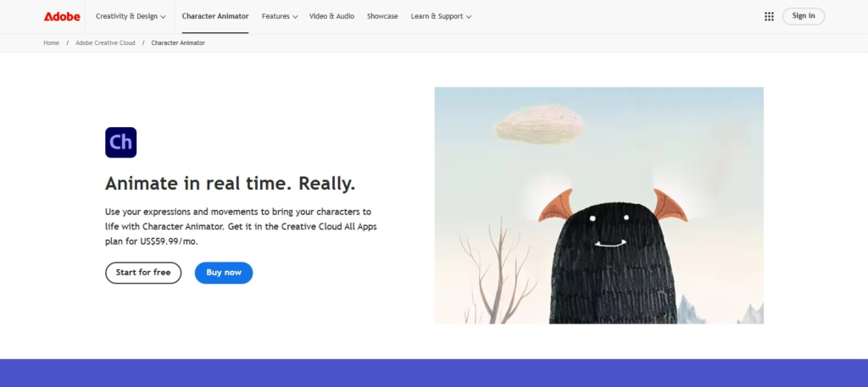This screenshot has height=387, width=868.
Task: Expand the Features dropdown
Action: pos(280,17)
